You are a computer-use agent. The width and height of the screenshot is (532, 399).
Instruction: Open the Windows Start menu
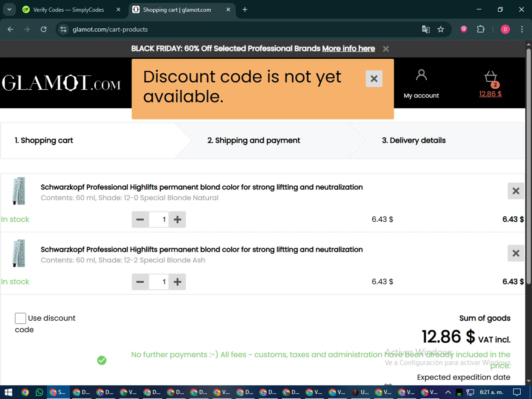pos(9,392)
